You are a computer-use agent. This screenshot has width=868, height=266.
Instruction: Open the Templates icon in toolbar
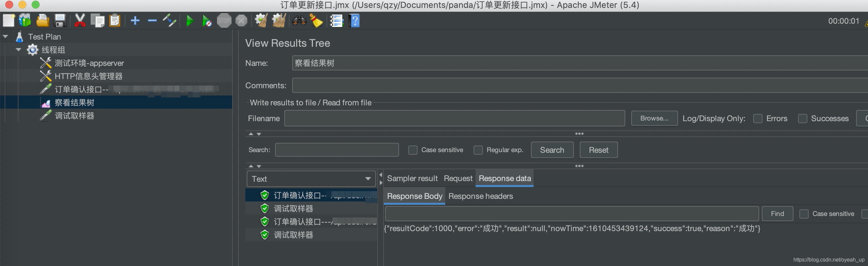click(x=25, y=21)
